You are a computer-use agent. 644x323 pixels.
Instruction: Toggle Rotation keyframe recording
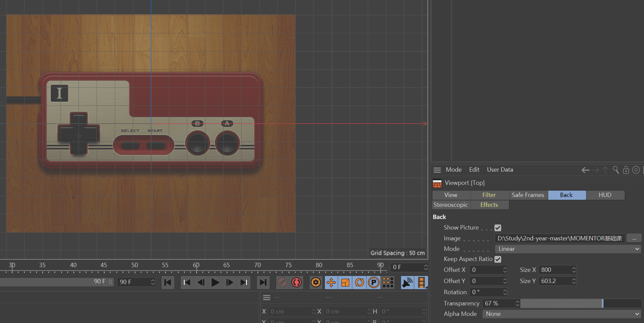click(x=359, y=282)
